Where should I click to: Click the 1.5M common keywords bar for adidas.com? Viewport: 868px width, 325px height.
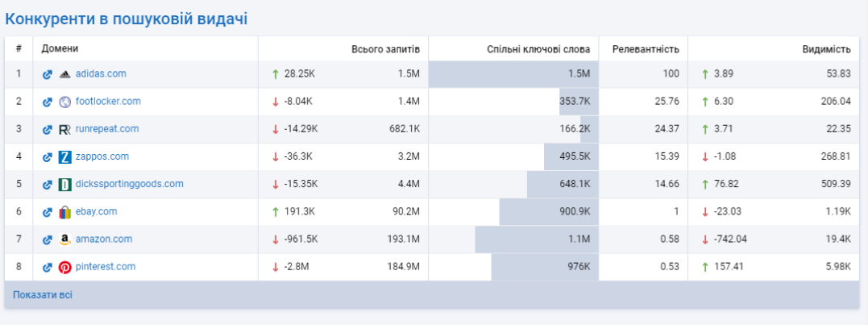pyautogui.click(x=513, y=74)
